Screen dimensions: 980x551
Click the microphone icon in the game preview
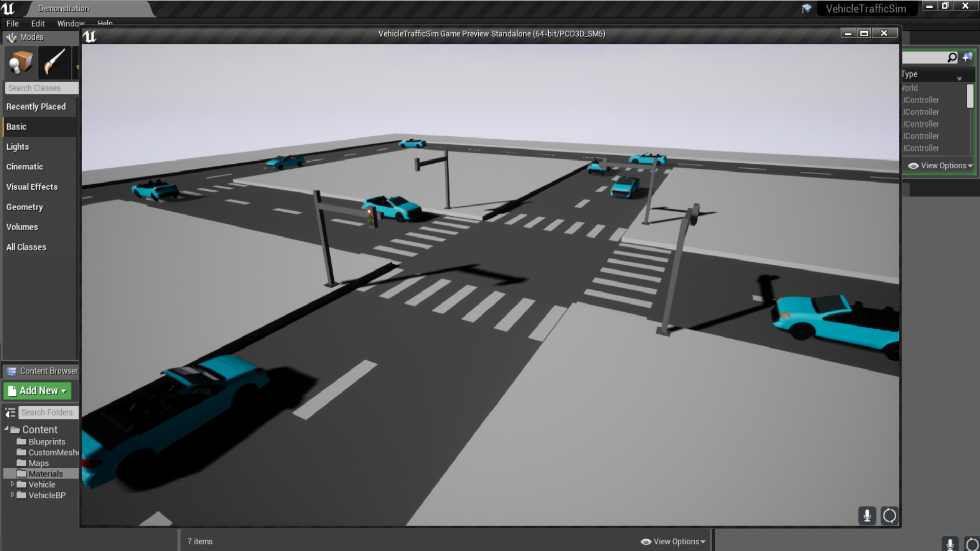[866, 516]
